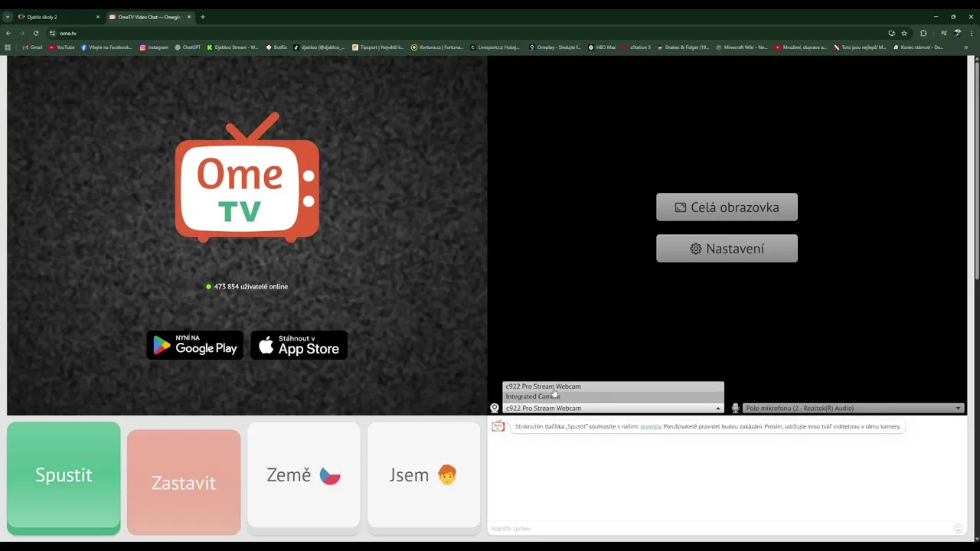The image size is (980, 551).
Task: Open the Tipsport bookmark
Action: pos(378,47)
